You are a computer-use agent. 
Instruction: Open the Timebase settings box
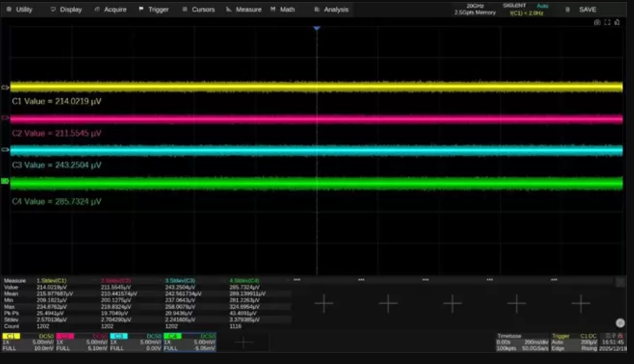(x=521, y=342)
